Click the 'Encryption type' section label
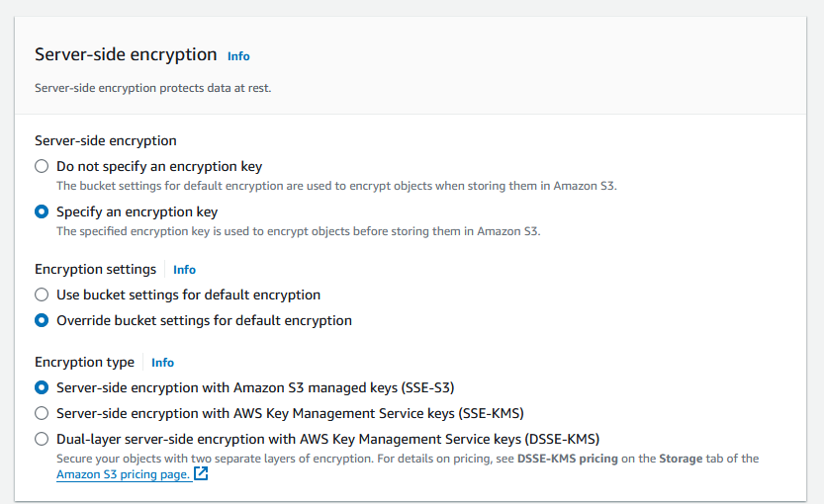824x504 pixels. tap(84, 362)
